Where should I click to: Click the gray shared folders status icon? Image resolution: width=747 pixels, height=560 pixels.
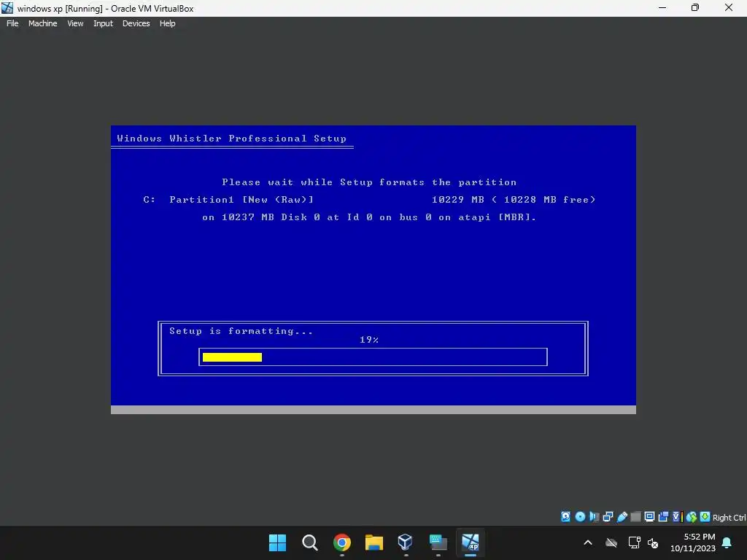point(635,517)
